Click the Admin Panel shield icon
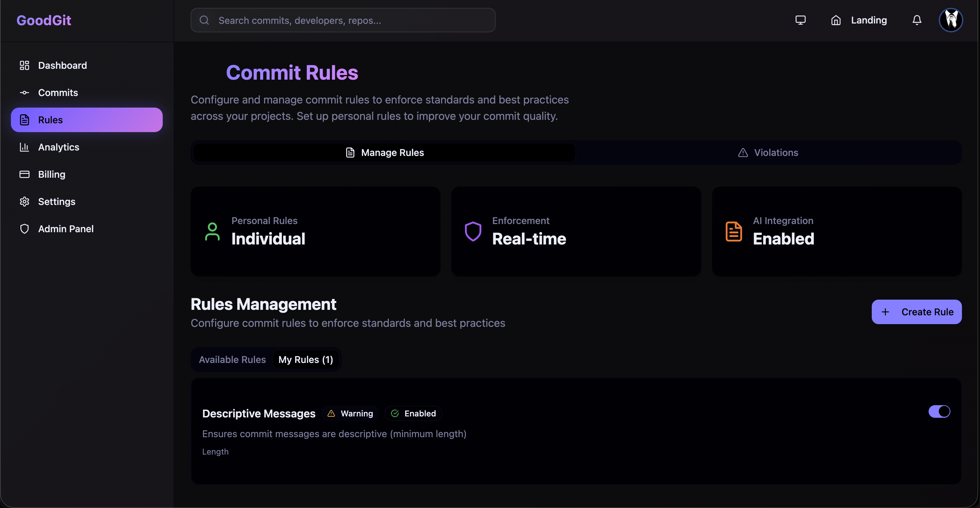 pos(25,229)
